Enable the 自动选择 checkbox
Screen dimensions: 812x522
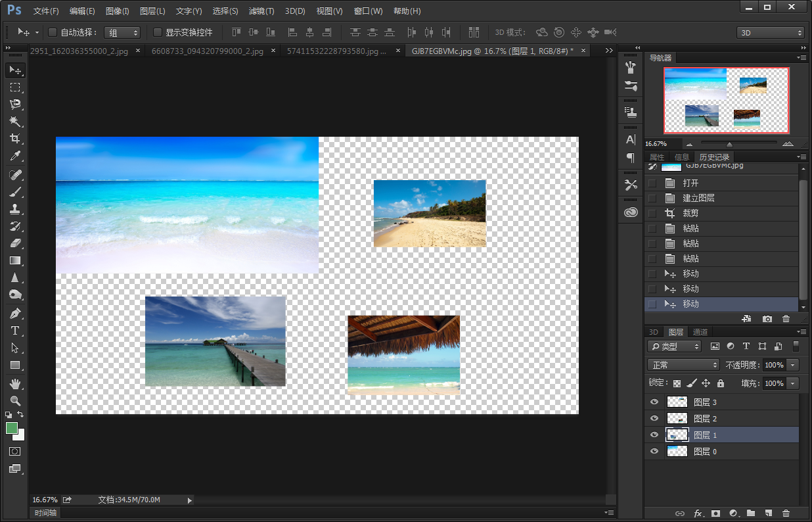53,32
